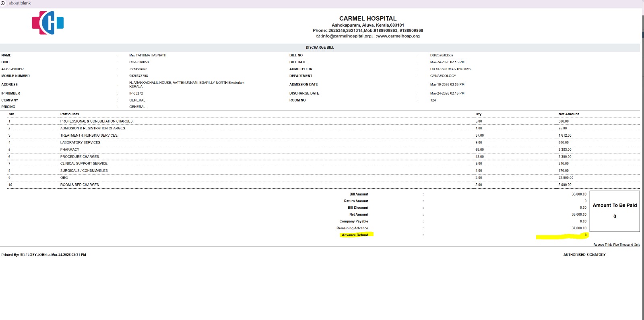Click the site info icon beside about:blank
This screenshot has height=320, width=644.
pyautogui.click(x=3, y=3)
